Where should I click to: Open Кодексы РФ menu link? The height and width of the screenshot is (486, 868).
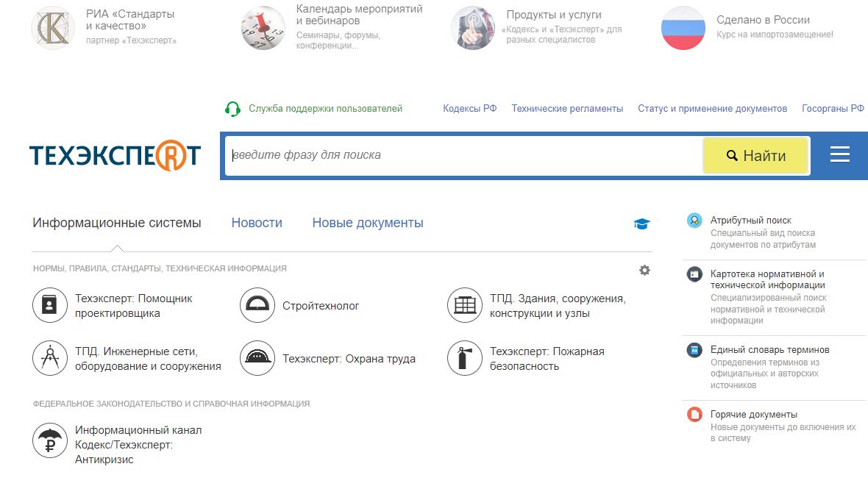click(469, 109)
